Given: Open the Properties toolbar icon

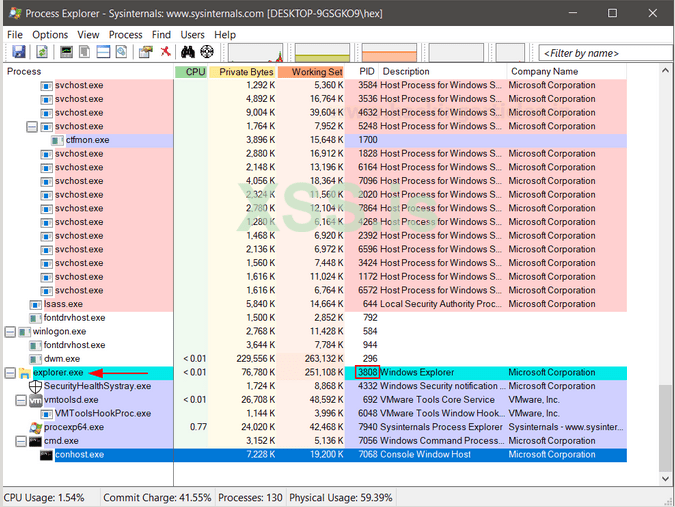Looking at the screenshot, I should 145,52.
